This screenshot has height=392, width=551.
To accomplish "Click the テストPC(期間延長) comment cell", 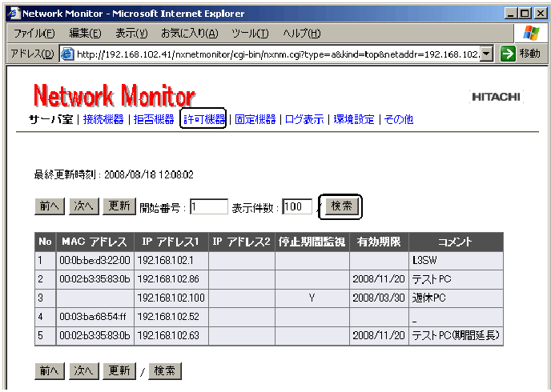I will (456, 335).
